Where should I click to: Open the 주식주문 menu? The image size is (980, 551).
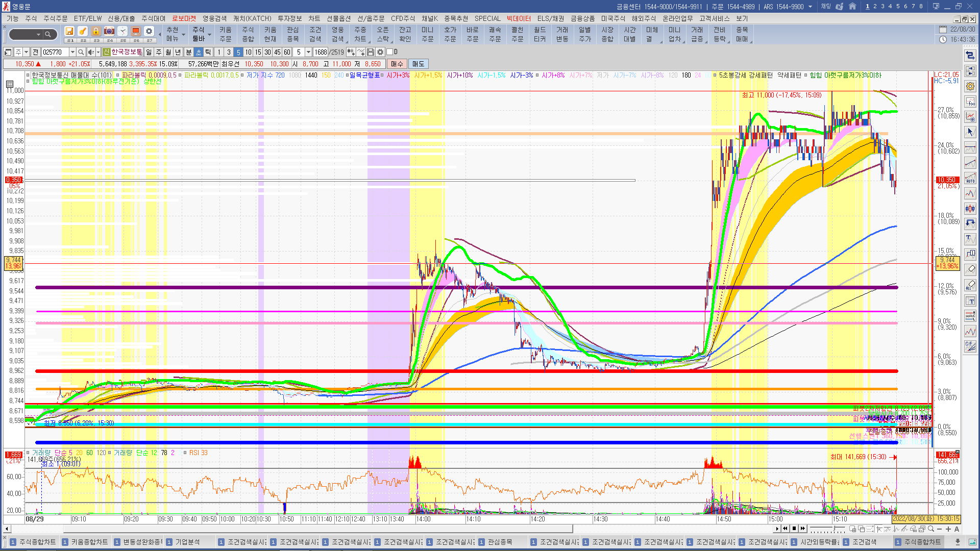point(56,18)
